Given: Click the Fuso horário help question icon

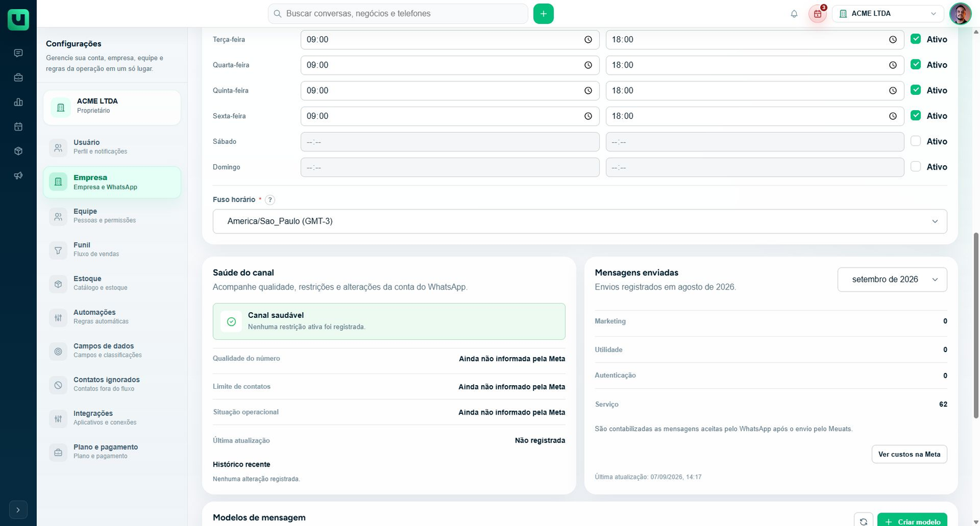Looking at the screenshot, I should 270,200.
